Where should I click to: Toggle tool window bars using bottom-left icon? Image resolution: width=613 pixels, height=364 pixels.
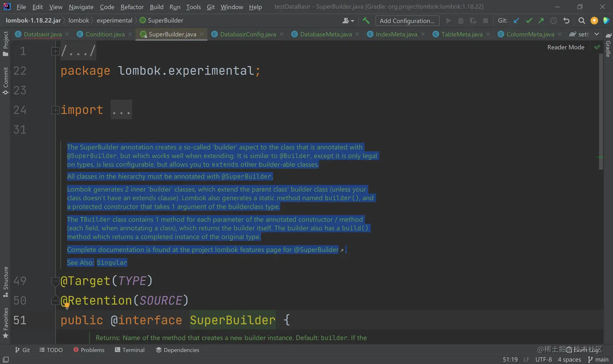(x=6, y=360)
